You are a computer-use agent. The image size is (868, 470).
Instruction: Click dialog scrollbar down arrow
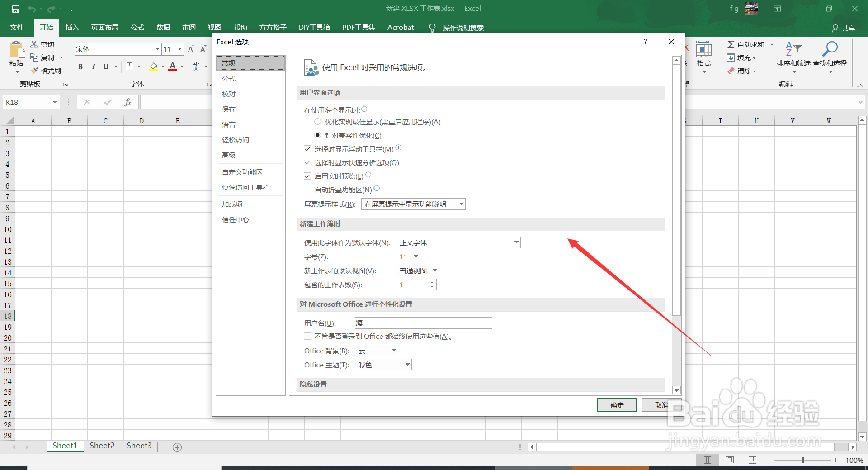click(676, 390)
